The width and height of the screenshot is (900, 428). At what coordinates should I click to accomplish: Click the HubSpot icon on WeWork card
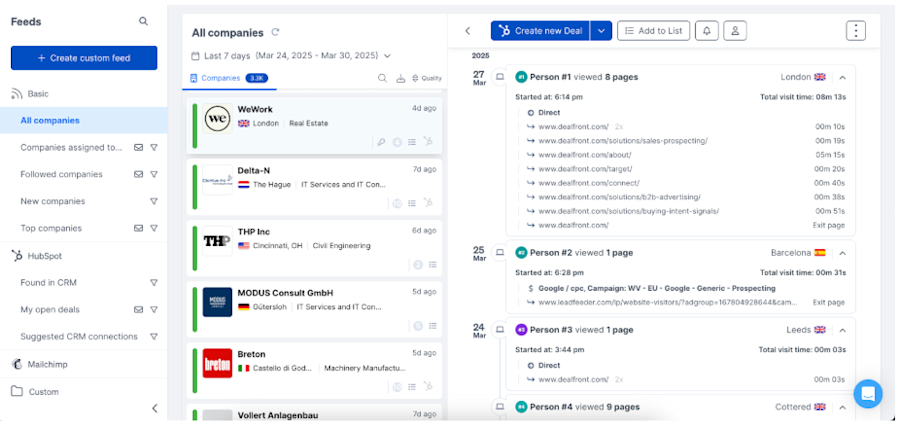[x=428, y=141]
